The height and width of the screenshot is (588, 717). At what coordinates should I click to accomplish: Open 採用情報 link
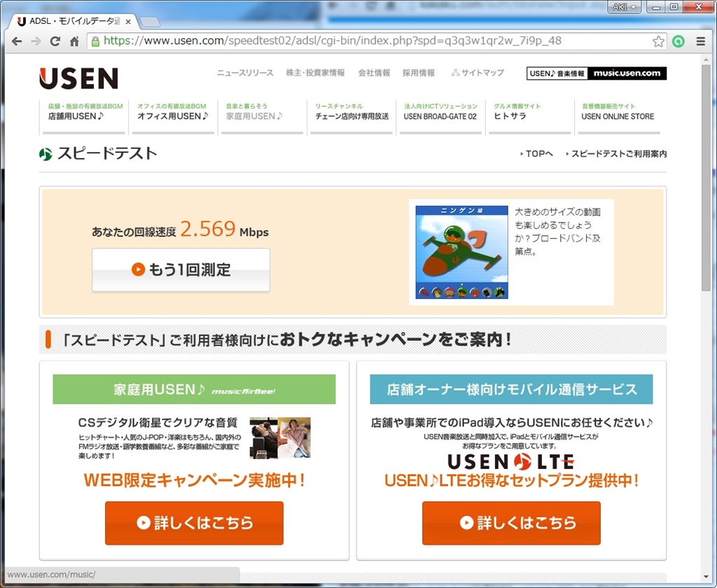click(x=419, y=73)
